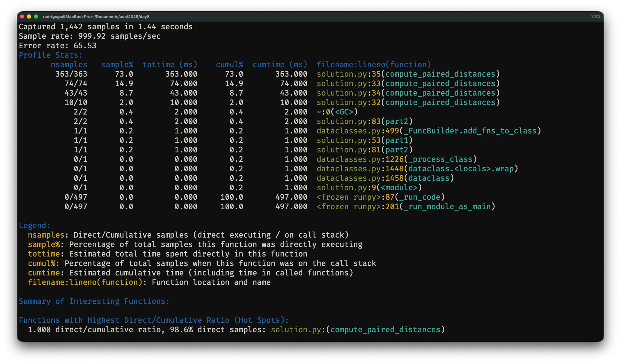Click 'dataclasses.py:499(_FuncBuilder.add_fns_to_class)' entry
The image size is (621, 364).
[429, 131]
